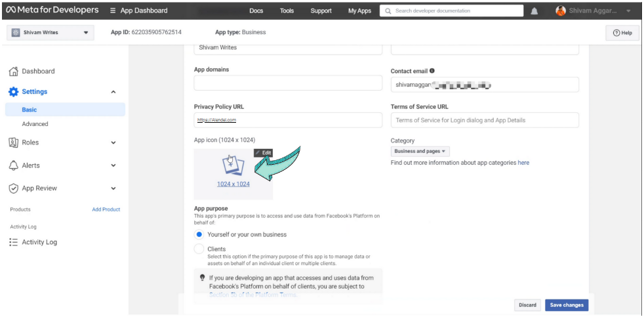644x321 pixels.
Task: Click the Roles person icon
Action: point(13,142)
